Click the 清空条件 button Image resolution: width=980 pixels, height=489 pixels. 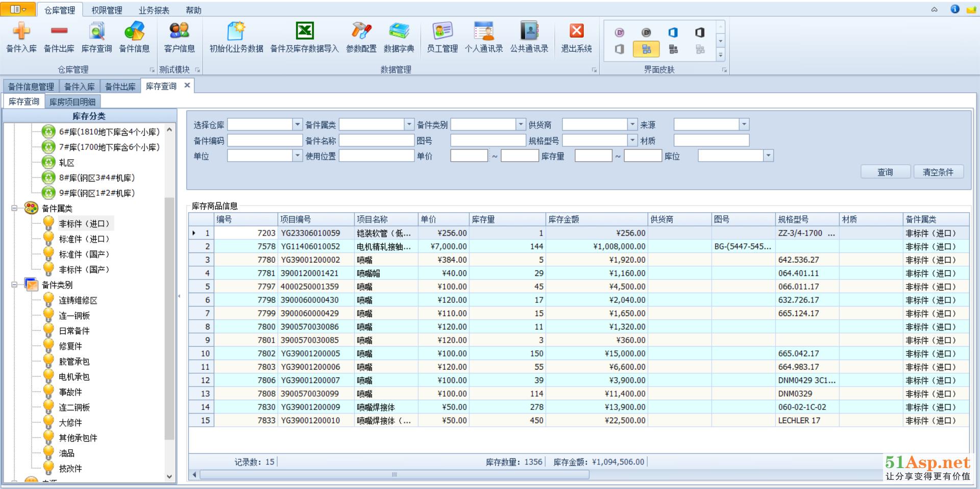point(938,172)
